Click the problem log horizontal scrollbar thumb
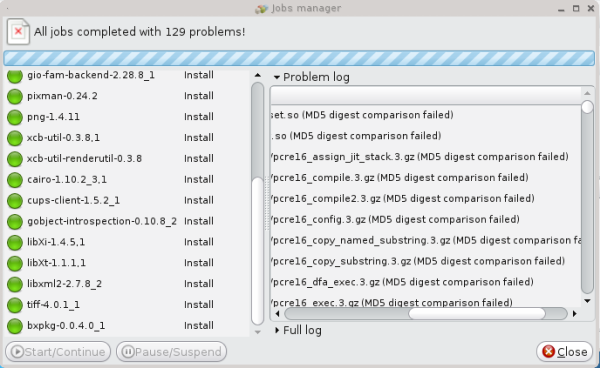The width and height of the screenshot is (600, 368). [x=477, y=314]
